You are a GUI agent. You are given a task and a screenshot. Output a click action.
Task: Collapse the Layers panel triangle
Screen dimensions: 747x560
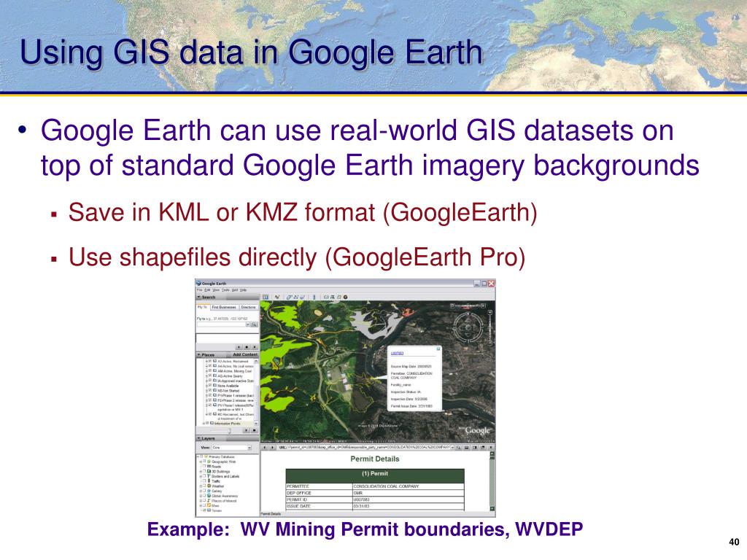coord(198,438)
